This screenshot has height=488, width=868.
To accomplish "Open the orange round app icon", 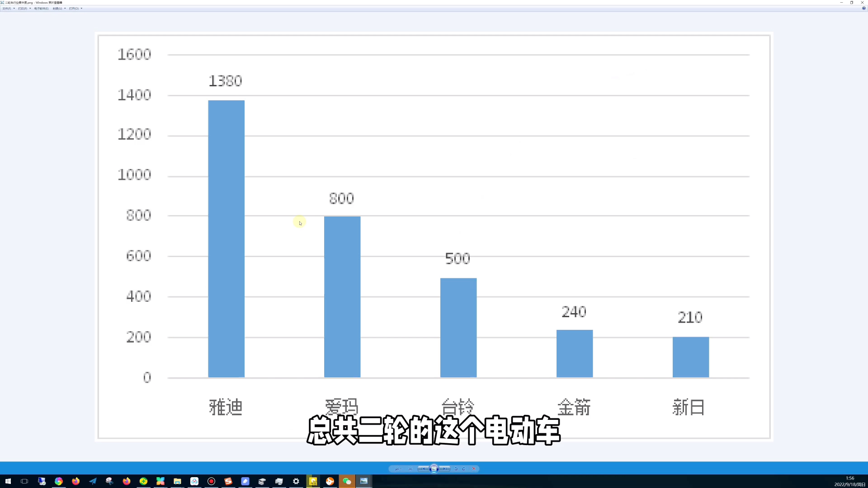I will 330,481.
